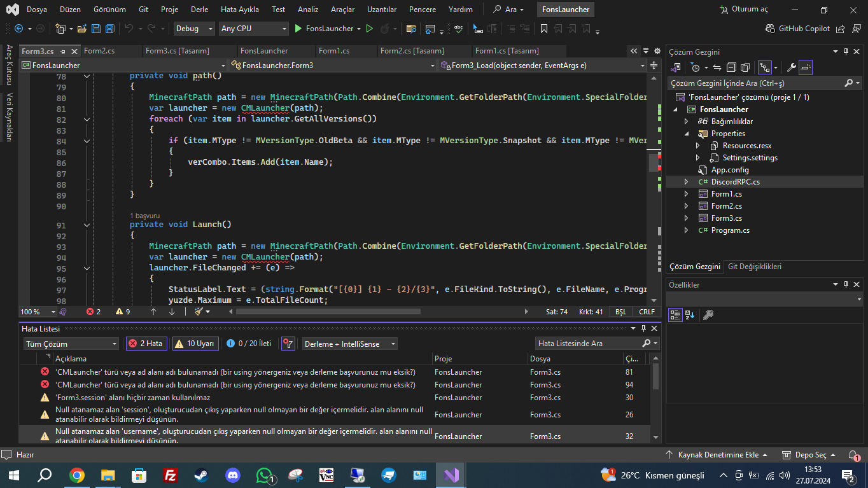Click the Oturum aç sign-in button
868x488 pixels.
click(744, 10)
